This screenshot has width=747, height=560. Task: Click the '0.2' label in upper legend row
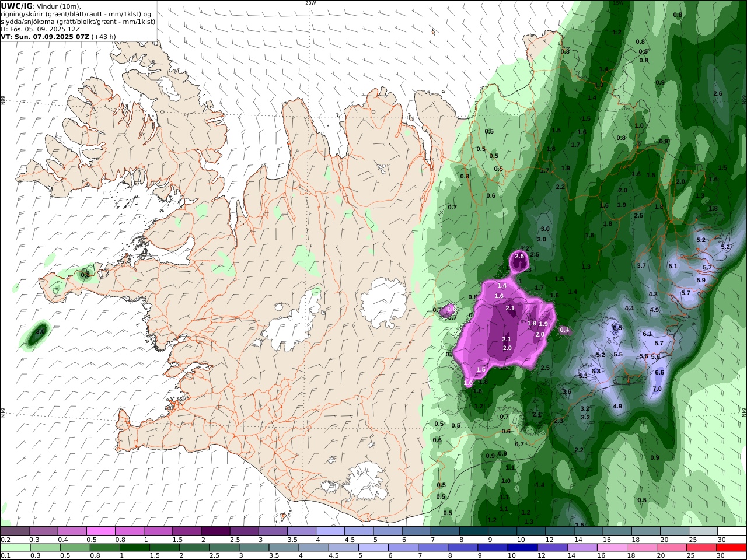coord(5,540)
